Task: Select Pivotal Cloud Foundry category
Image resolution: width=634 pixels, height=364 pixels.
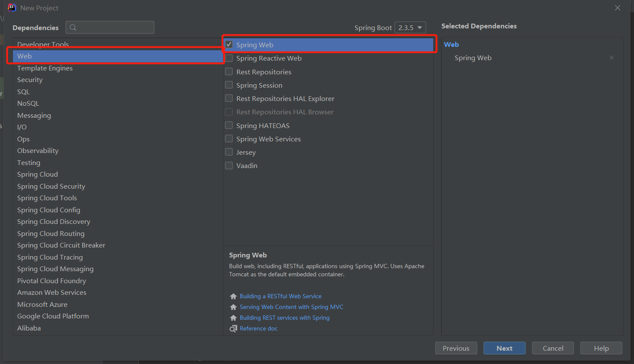Action: point(118,281)
